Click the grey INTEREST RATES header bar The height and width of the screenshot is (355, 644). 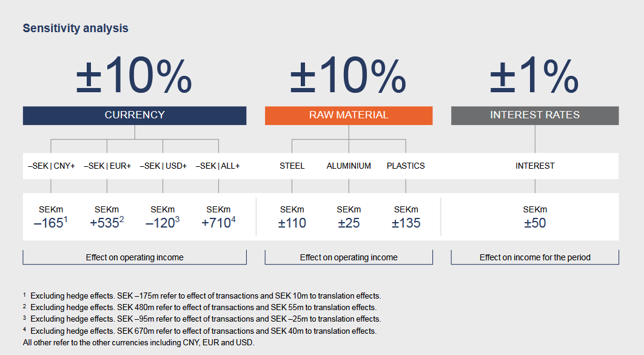click(535, 115)
